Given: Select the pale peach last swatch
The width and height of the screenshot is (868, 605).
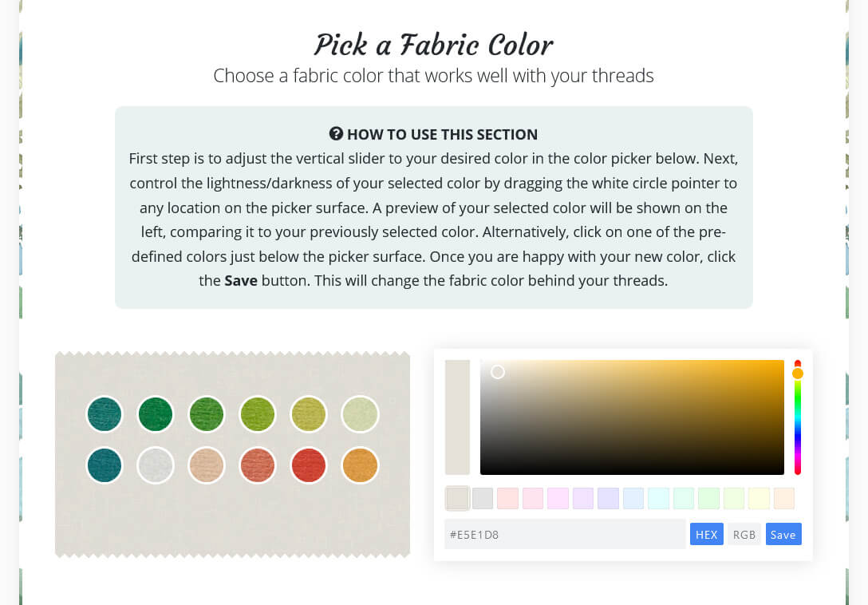Looking at the screenshot, I should [784, 498].
